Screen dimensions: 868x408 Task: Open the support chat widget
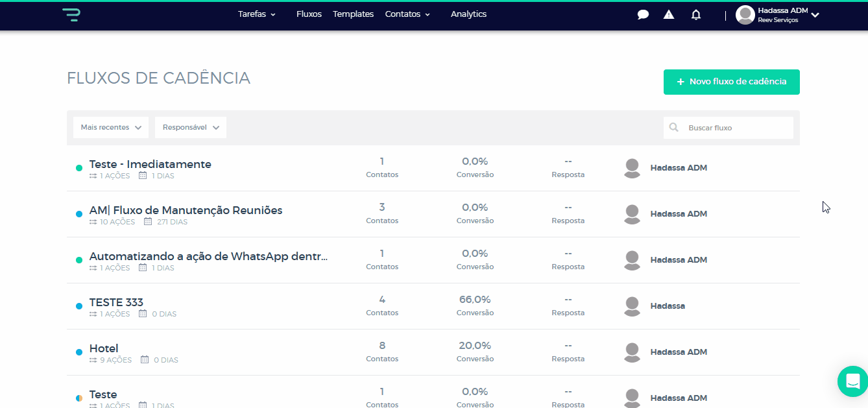(x=852, y=381)
